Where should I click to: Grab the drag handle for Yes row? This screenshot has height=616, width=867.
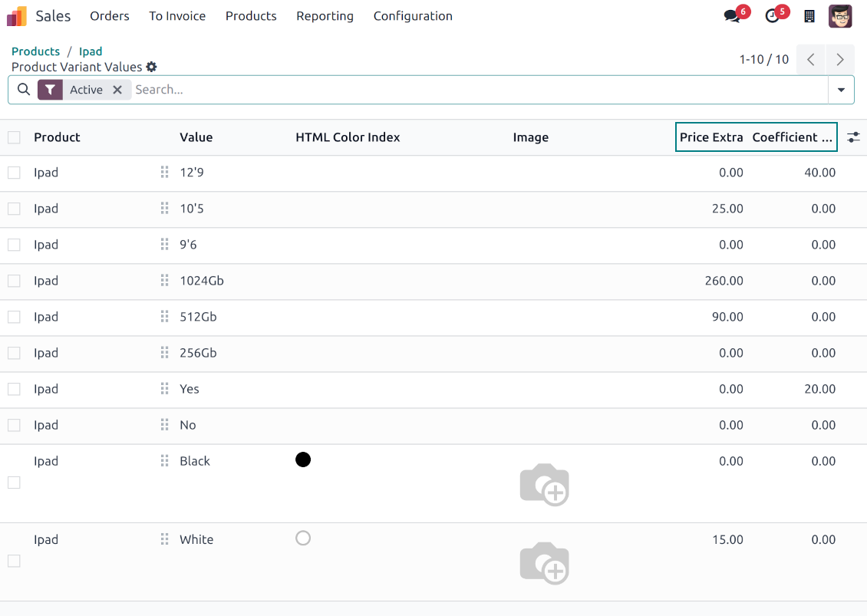164,389
